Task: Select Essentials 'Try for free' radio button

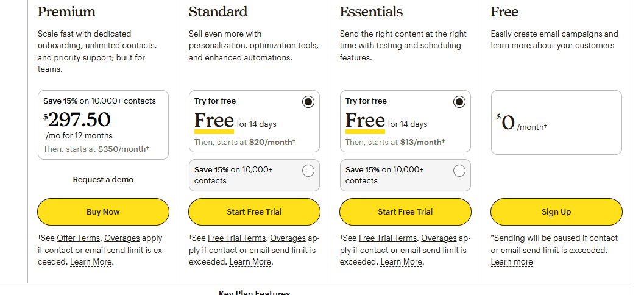Action: coord(459,102)
